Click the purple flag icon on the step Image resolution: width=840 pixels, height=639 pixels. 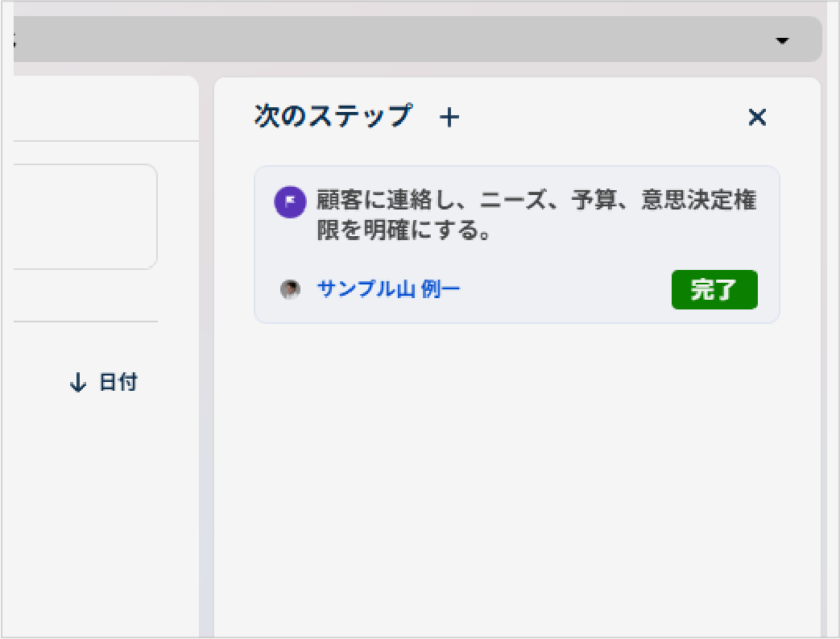[x=290, y=201]
